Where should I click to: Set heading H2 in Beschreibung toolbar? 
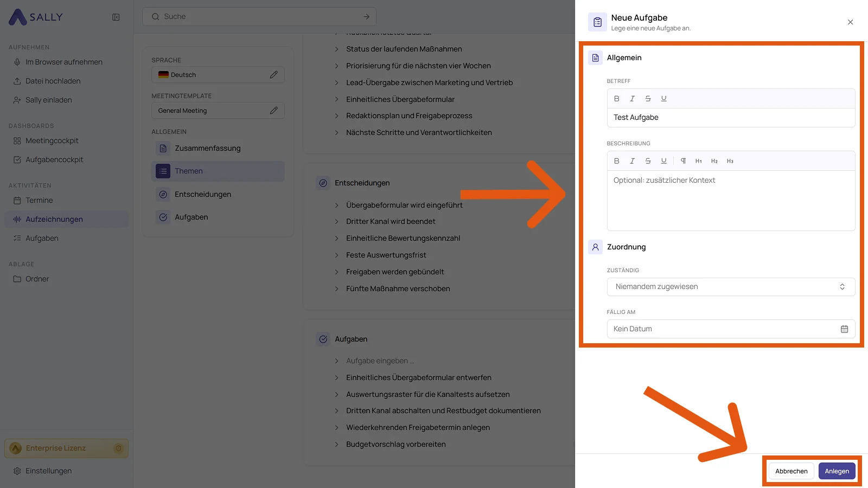tap(714, 161)
